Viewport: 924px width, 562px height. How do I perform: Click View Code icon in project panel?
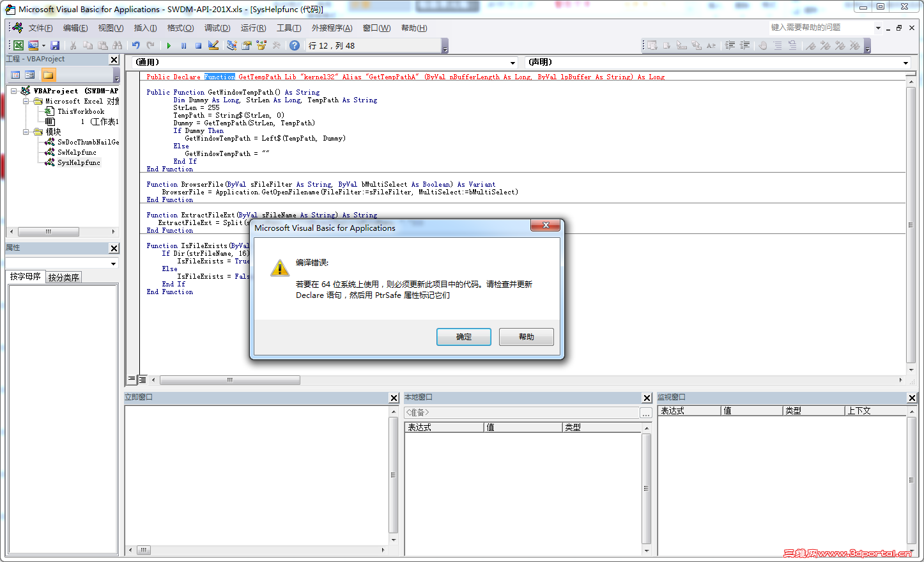pos(15,75)
